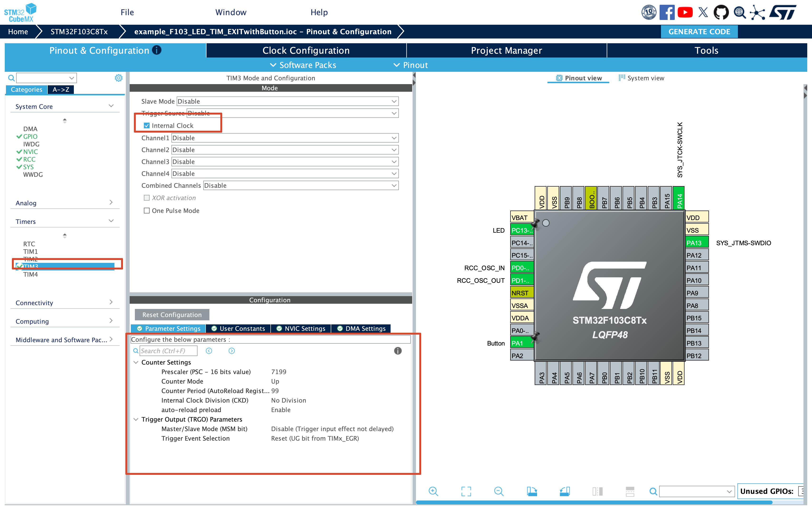Click the PC13 LED pin
Image resolution: width=812 pixels, height=510 pixels.
pyautogui.click(x=522, y=230)
